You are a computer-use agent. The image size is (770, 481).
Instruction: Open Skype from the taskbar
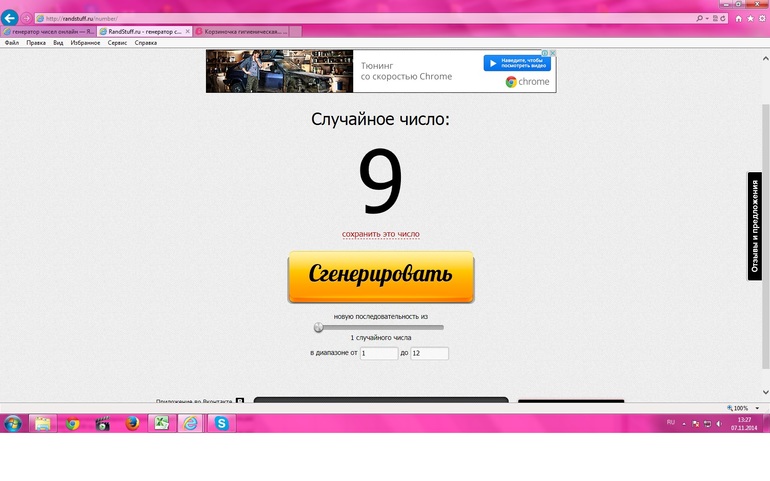220,423
